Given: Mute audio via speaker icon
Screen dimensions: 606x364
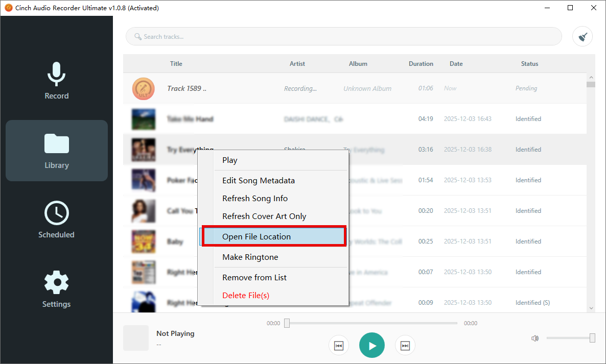Looking at the screenshot, I should (534, 338).
